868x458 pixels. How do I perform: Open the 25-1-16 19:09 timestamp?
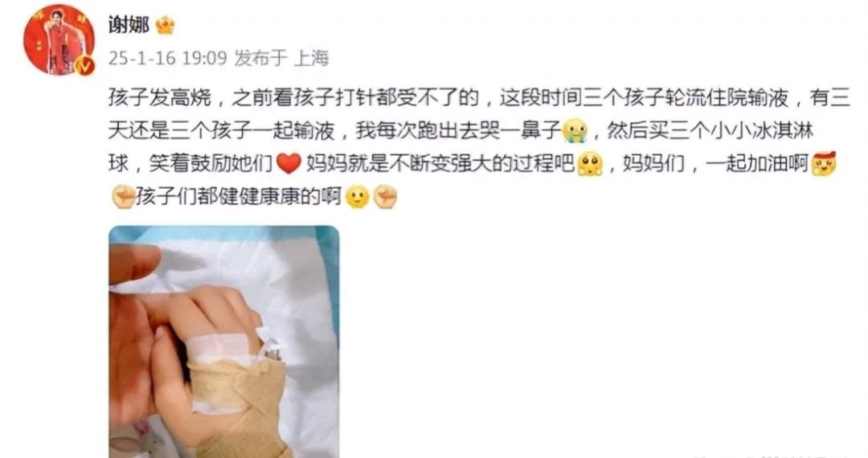[168, 58]
